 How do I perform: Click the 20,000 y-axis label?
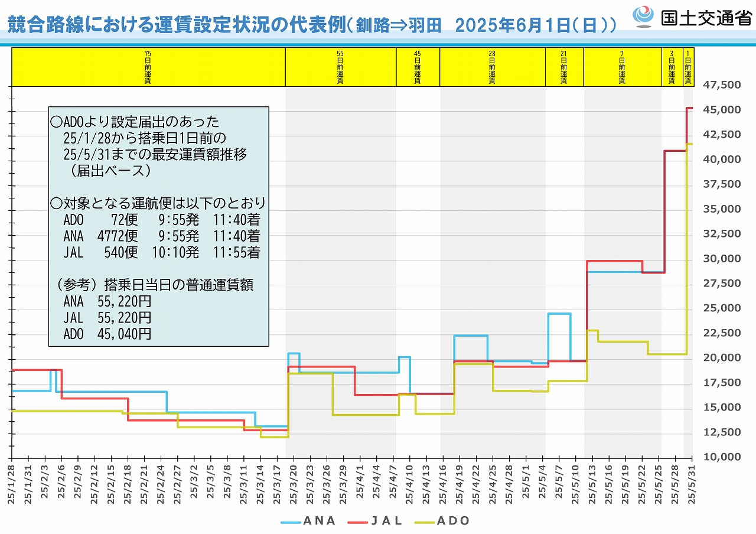(722, 358)
